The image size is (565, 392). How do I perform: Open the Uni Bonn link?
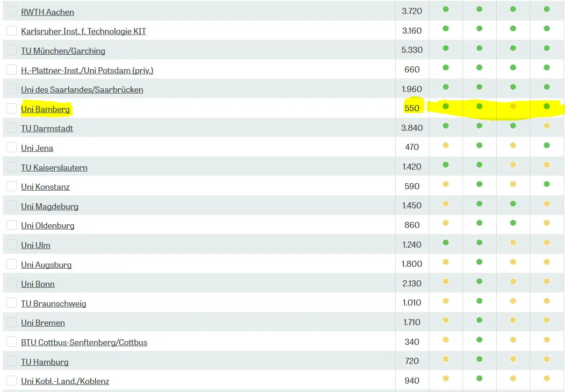point(38,284)
